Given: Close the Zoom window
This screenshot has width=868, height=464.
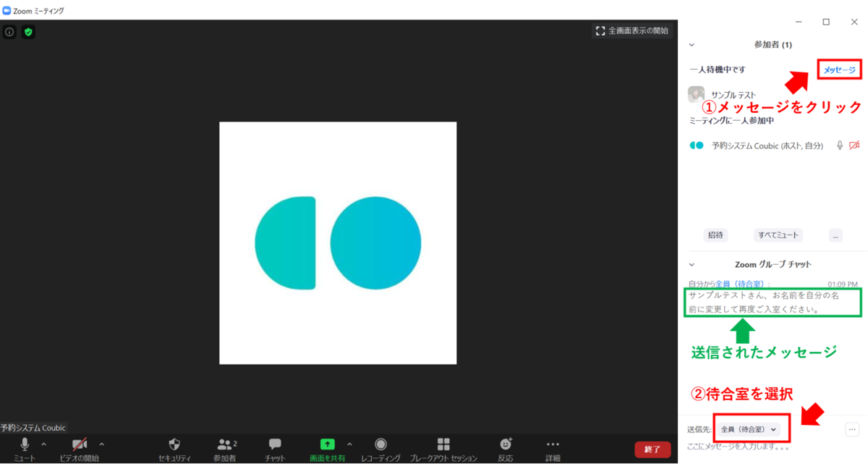Looking at the screenshot, I should click(854, 22).
